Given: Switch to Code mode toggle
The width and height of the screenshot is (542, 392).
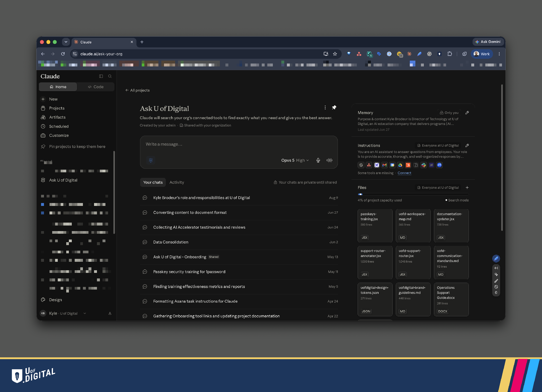Looking at the screenshot, I should point(96,87).
